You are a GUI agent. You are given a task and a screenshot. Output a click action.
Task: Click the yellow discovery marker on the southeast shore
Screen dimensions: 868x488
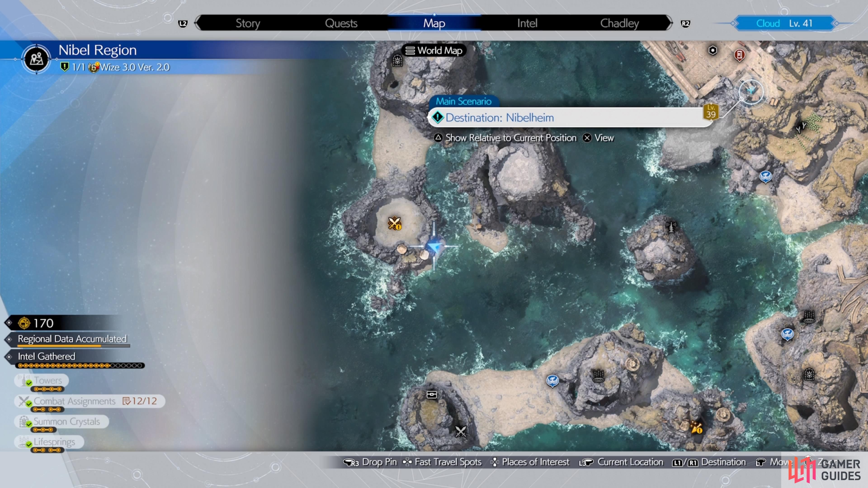(696, 428)
